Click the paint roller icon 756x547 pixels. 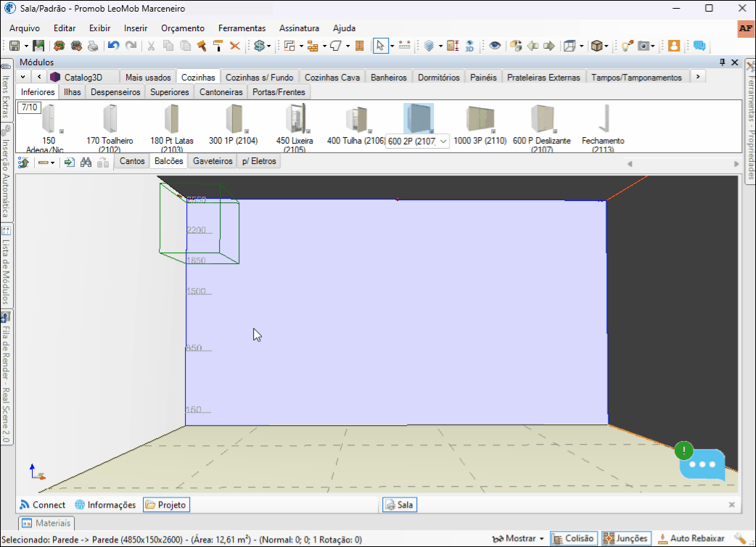pos(218,46)
